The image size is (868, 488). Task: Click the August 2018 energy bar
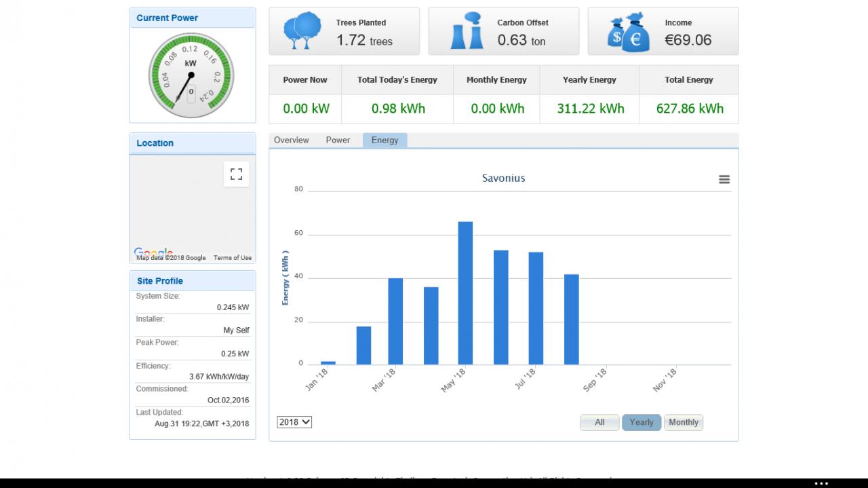(x=572, y=320)
